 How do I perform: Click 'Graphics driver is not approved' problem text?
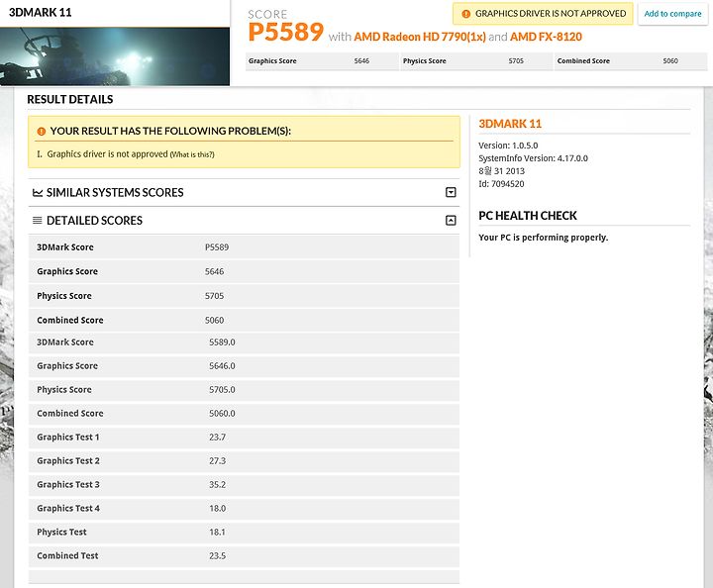(x=107, y=154)
